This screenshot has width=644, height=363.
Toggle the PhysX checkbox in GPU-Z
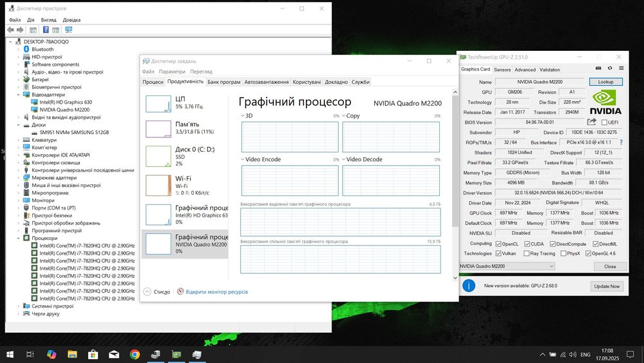(563, 253)
